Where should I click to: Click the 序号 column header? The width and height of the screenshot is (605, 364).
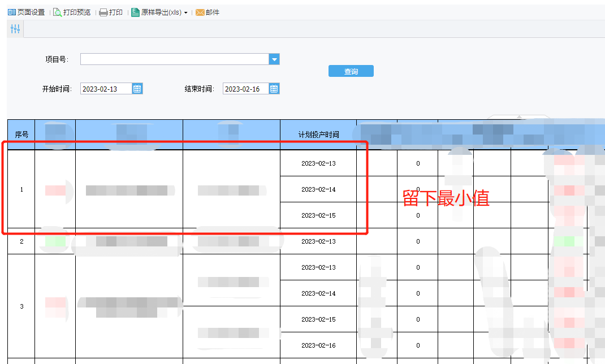21,135
